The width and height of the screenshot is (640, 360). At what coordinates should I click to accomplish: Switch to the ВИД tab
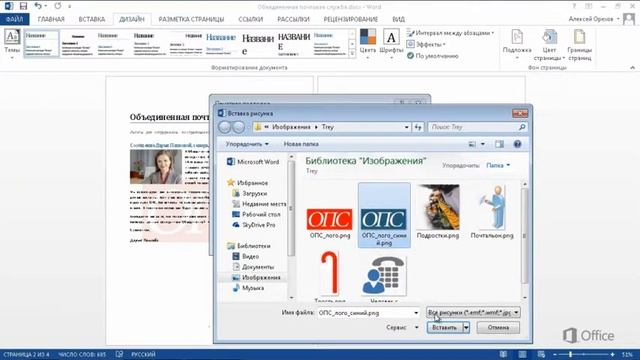coord(398,19)
